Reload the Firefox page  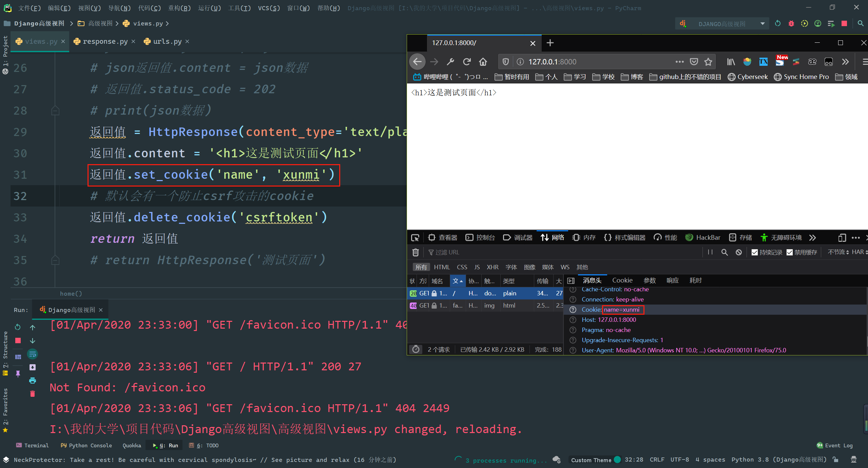[x=467, y=62]
